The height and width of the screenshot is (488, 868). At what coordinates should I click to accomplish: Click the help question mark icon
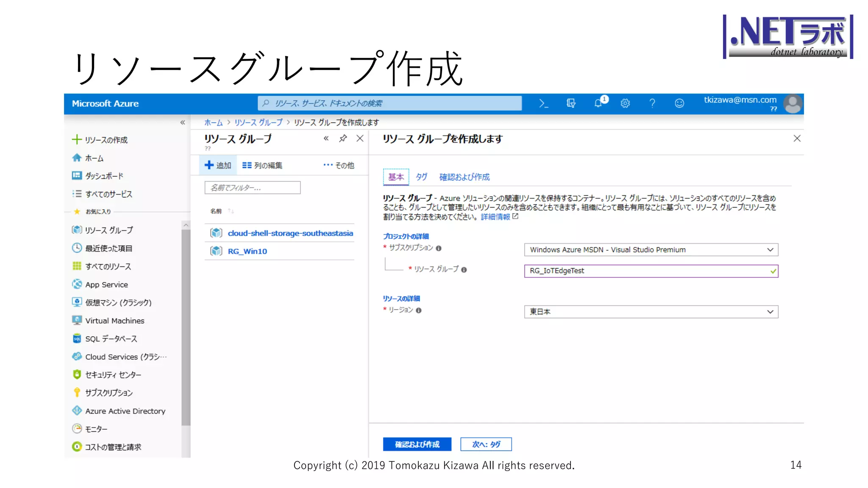[x=652, y=103]
